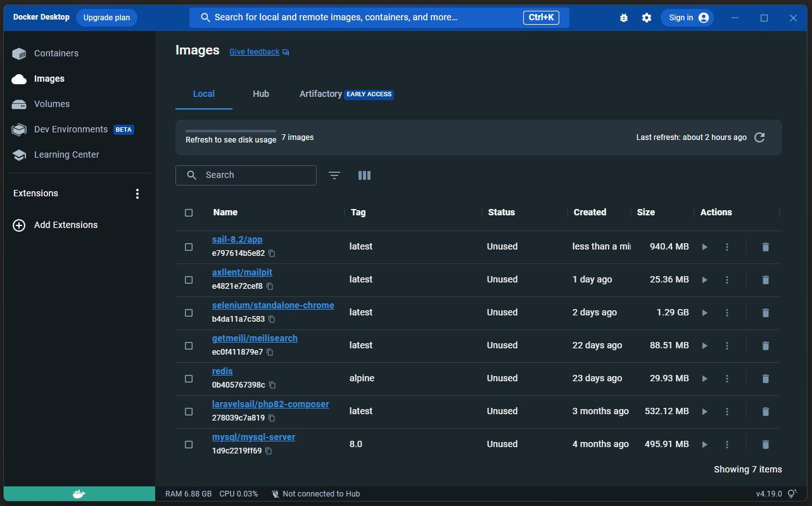The height and width of the screenshot is (506, 812).
Task: Open the Volumes section
Action: [x=51, y=104]
